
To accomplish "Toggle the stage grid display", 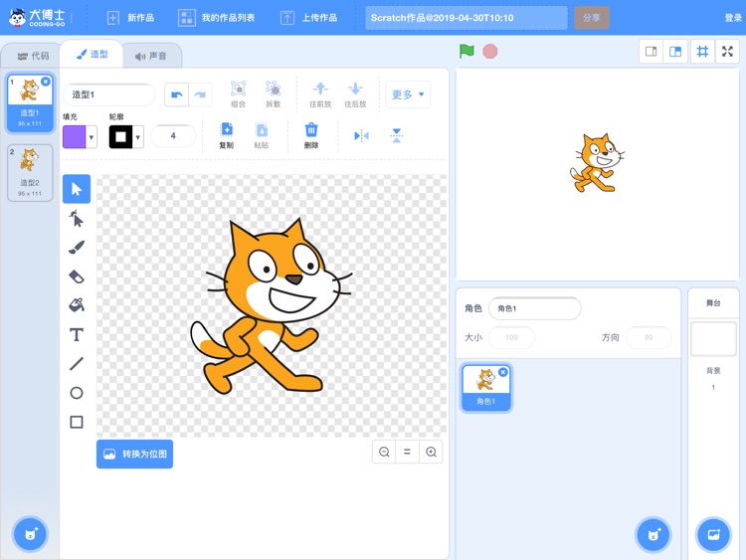I will [x=702, y=52].
